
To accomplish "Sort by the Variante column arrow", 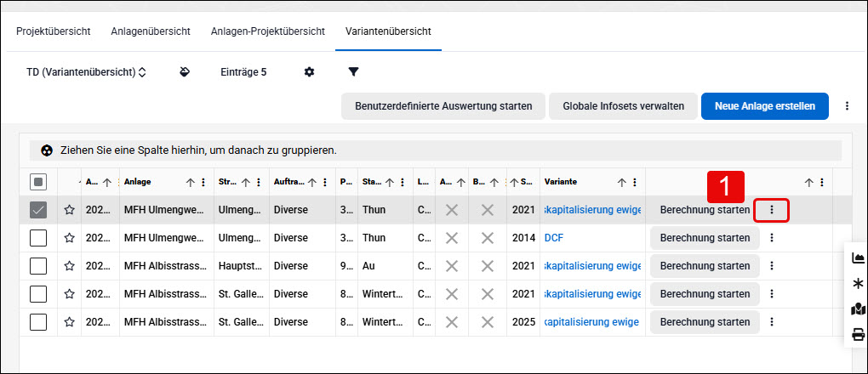I will (622, 182).
